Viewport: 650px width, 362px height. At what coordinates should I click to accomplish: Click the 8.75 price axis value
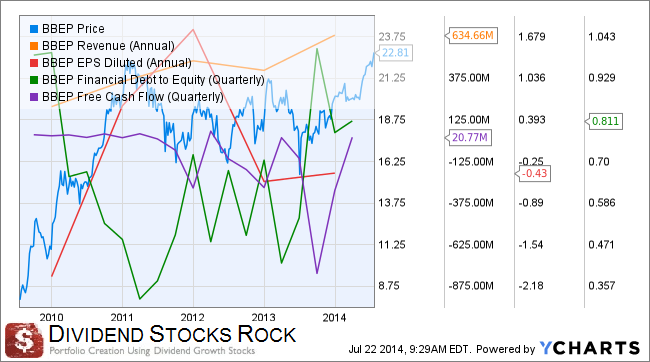389,286
